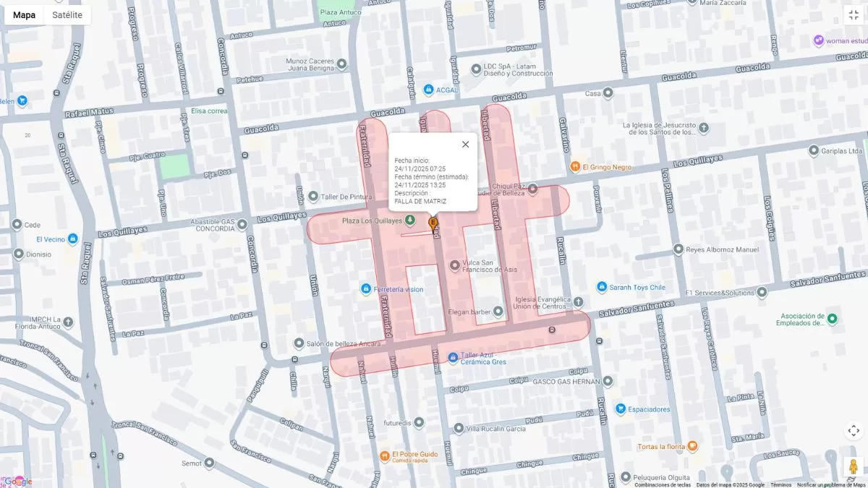The height and width of the screenshot is (488, 868).
Task: Close the outage info popup
Action: [x=465, y=144]
